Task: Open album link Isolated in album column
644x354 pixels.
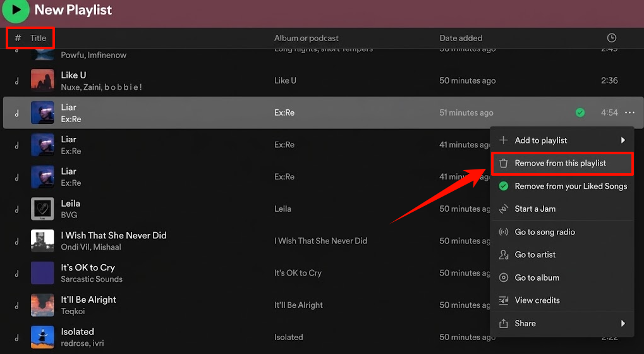Action: [289, 337]
